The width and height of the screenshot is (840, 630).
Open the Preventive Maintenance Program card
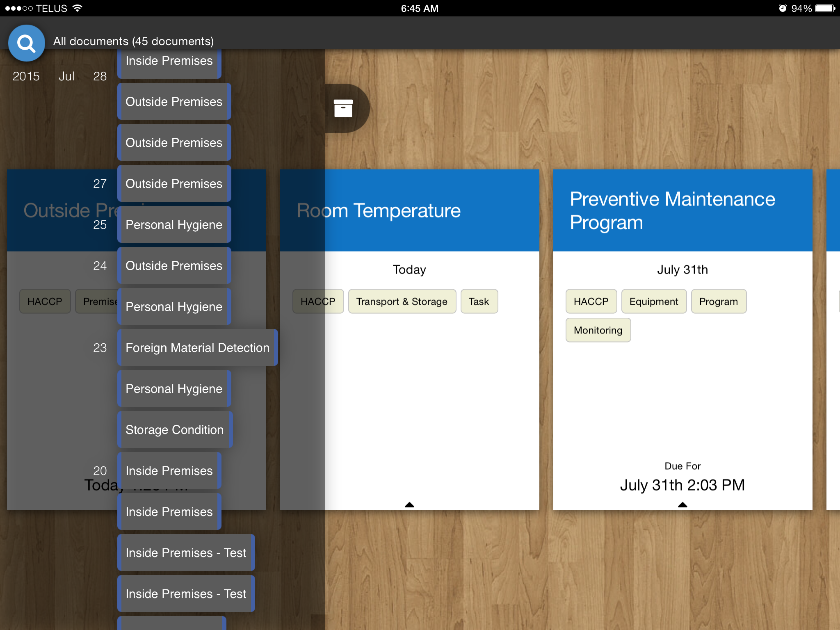pyautogui.click(x=682, y=210)
